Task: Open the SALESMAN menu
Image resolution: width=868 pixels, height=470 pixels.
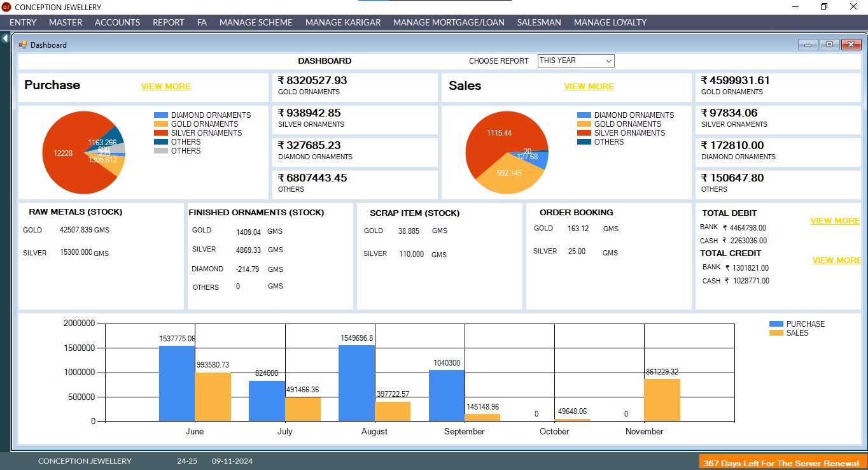Action: pos(539,22)
